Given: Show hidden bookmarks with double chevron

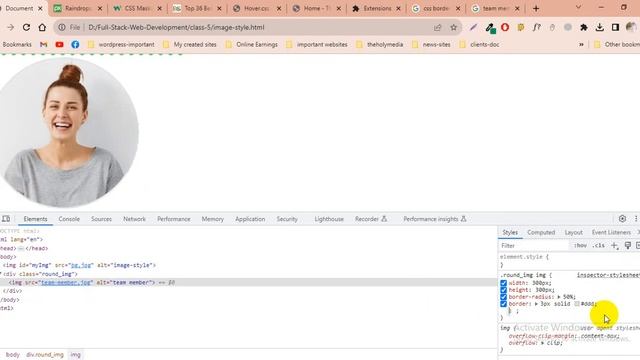Looking at the screenshot, I should pyautogui.click(x=581, y=44).
